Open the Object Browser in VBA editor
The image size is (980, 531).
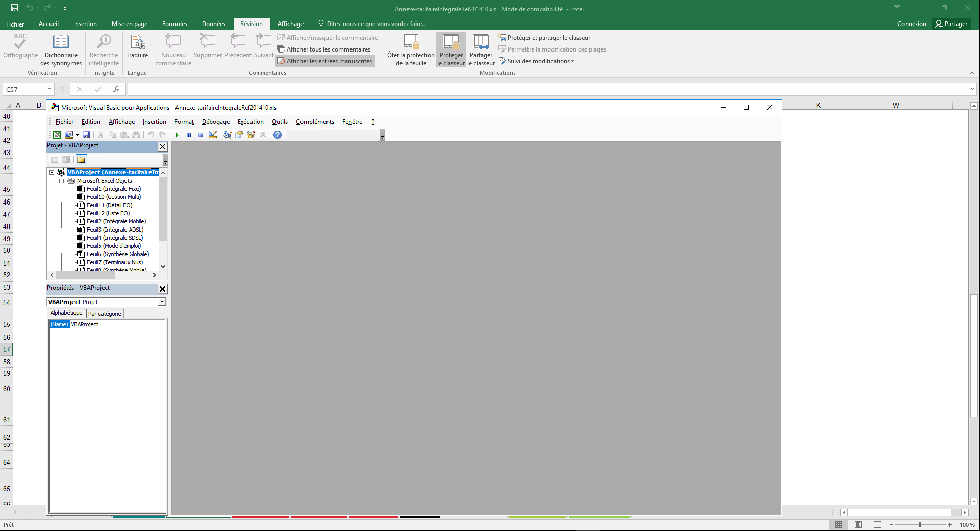pos(250,135)
